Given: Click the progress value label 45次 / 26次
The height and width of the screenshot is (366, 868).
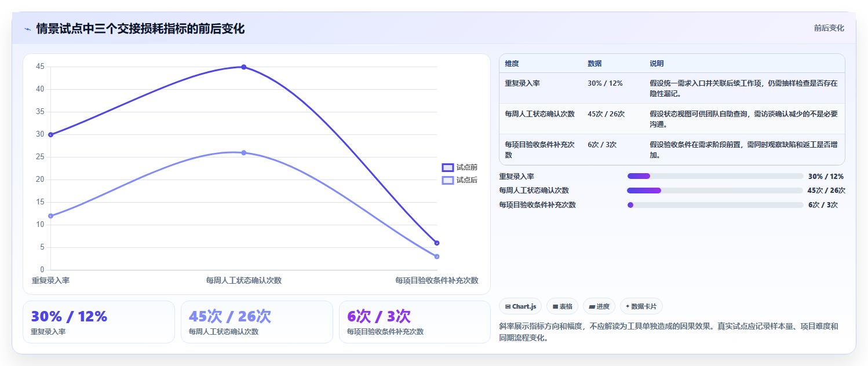Looking at the screenshot, I should 826,191.
